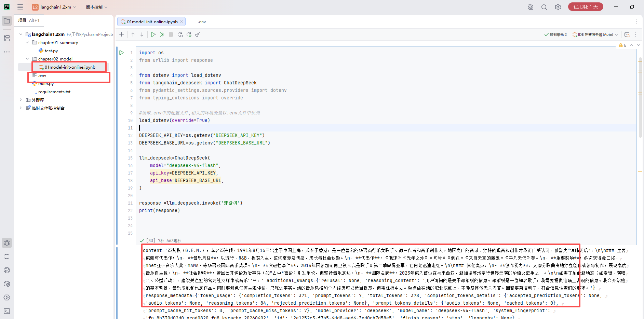Show more tool windows ellipsis
644x319 pixels.
pos(7,52)
